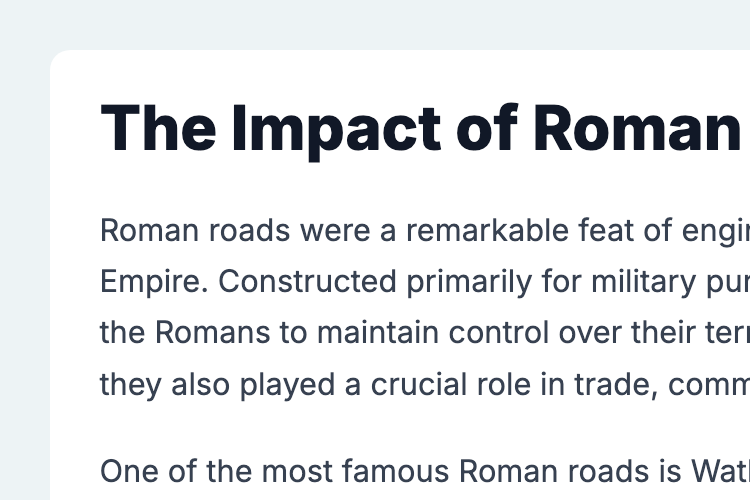Click the line starting "Roman roads were"
The width and height of the screenshot is (750, 500).
pos(425,231)
